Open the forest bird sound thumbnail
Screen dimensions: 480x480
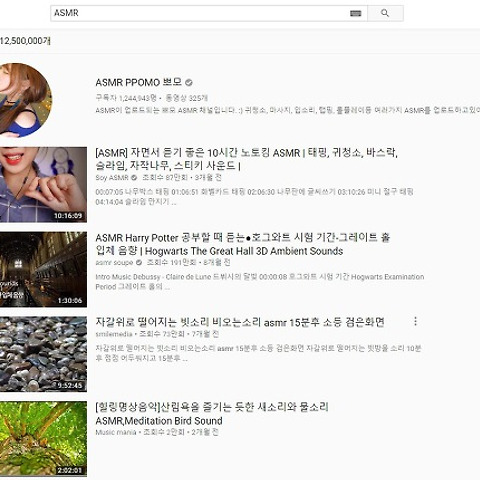tap(43, 439)
